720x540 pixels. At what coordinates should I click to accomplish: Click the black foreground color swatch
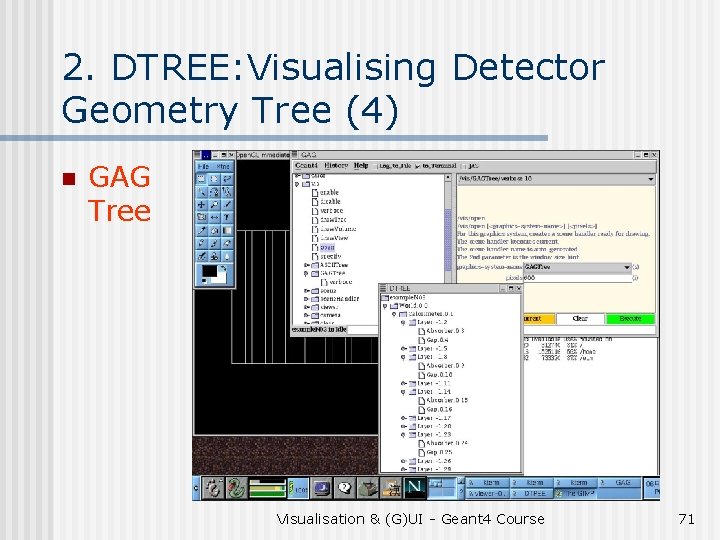point(209,271)
